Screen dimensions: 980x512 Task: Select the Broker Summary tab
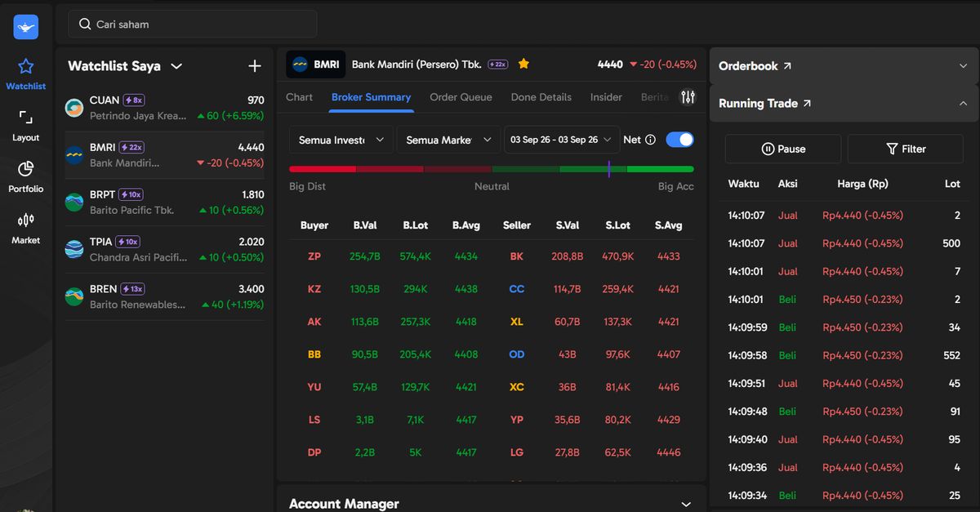(x=371, y=97)
